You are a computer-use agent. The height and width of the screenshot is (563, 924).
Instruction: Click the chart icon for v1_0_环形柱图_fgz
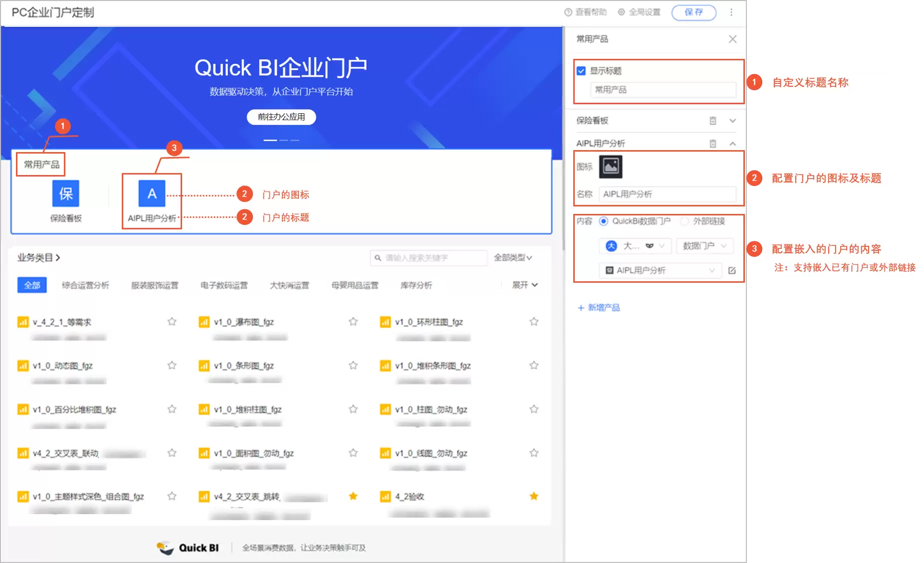click(385, 322)
